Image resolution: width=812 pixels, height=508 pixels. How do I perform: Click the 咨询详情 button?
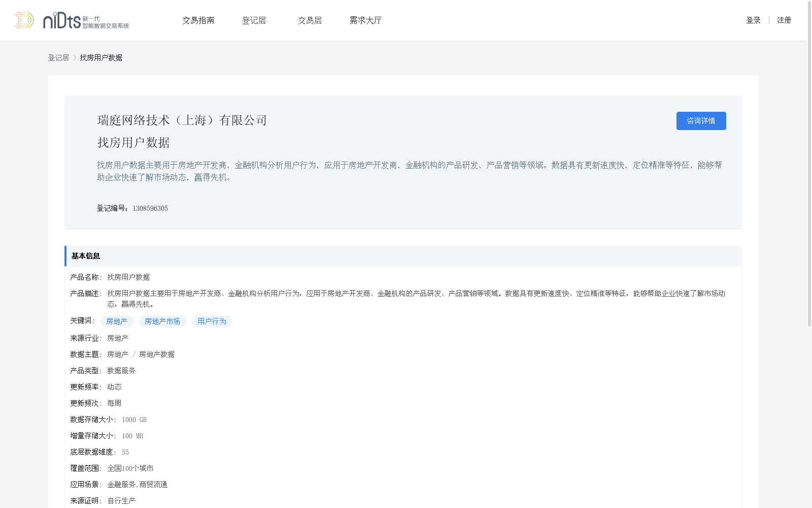[x=701, y=120]
